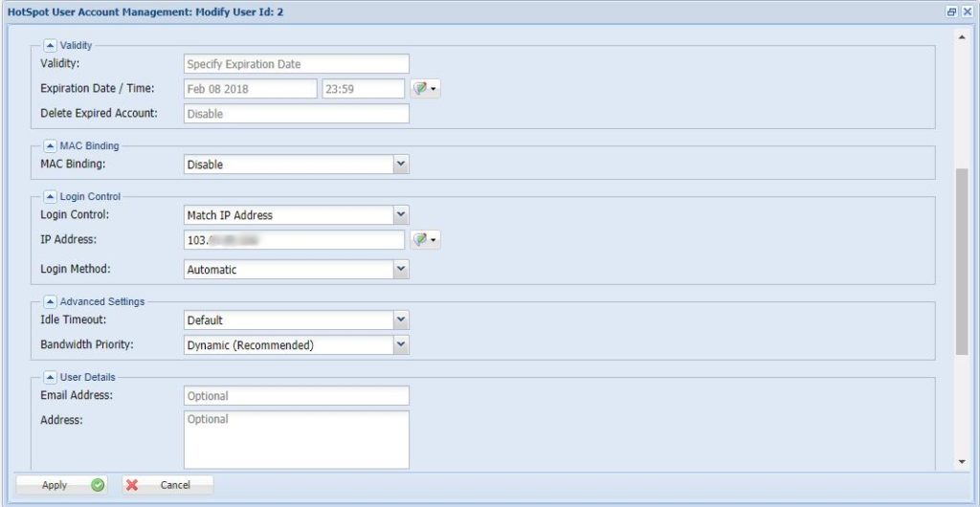
Task: Click the scroll down arrow
Action: 962,462
